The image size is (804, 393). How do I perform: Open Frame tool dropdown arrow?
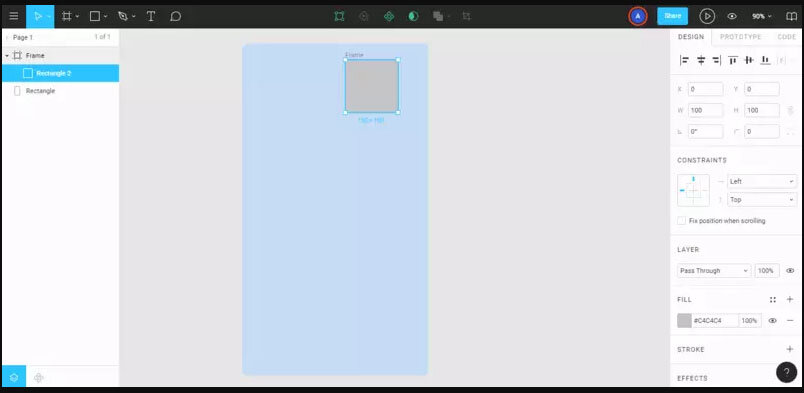point(77,16)
